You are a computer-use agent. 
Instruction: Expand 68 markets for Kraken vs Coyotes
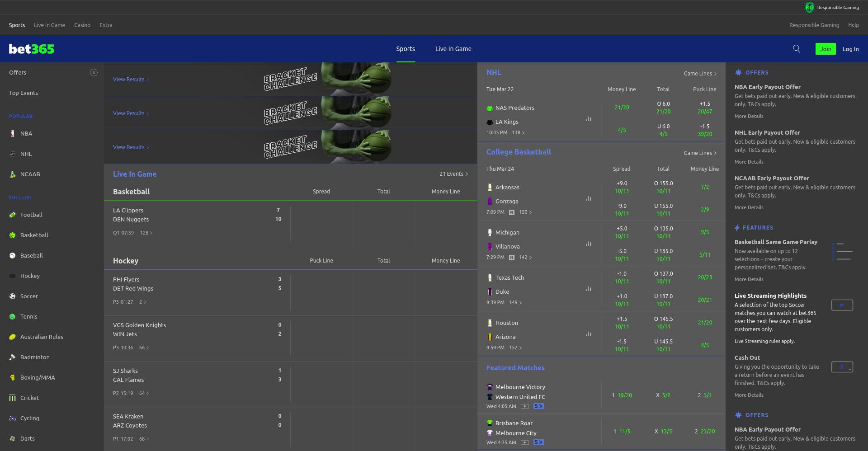(x=144, y=439)
